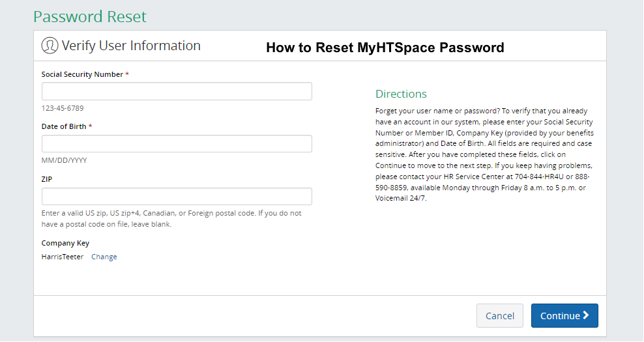Click the Verify User Information heading text
The height and width of the screenshot is (342, 644).
(x=131, y=46)
